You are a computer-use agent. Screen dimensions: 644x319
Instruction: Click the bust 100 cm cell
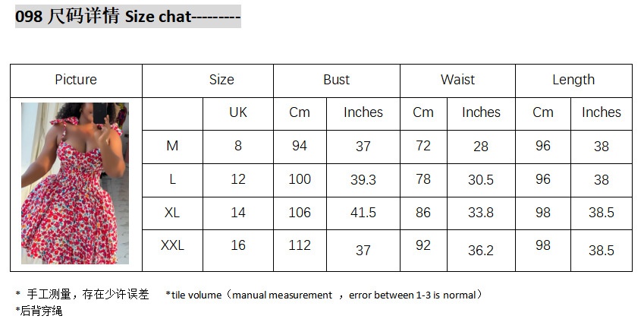pyautogui.click(x=300, y=179)
